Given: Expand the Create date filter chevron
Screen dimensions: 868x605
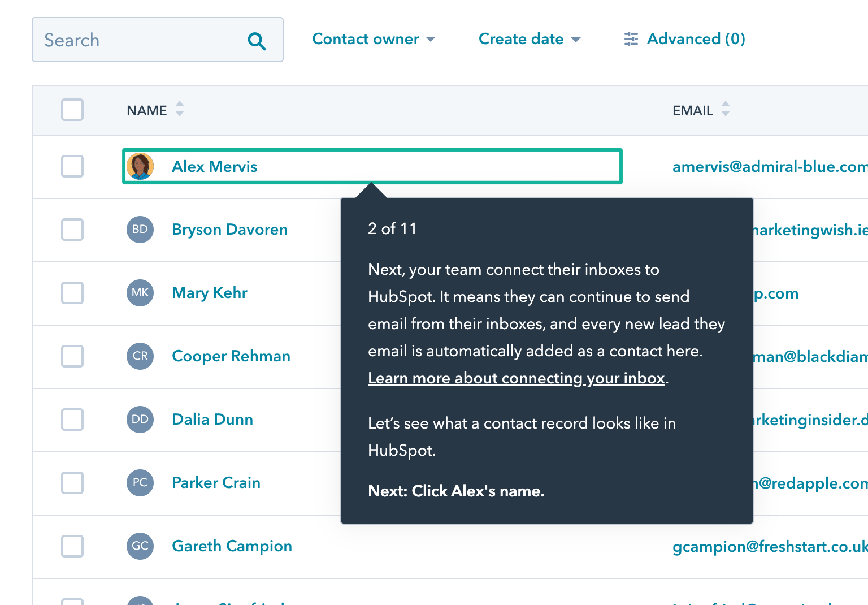Looking at the screenshot, I should tap(576, 40).
